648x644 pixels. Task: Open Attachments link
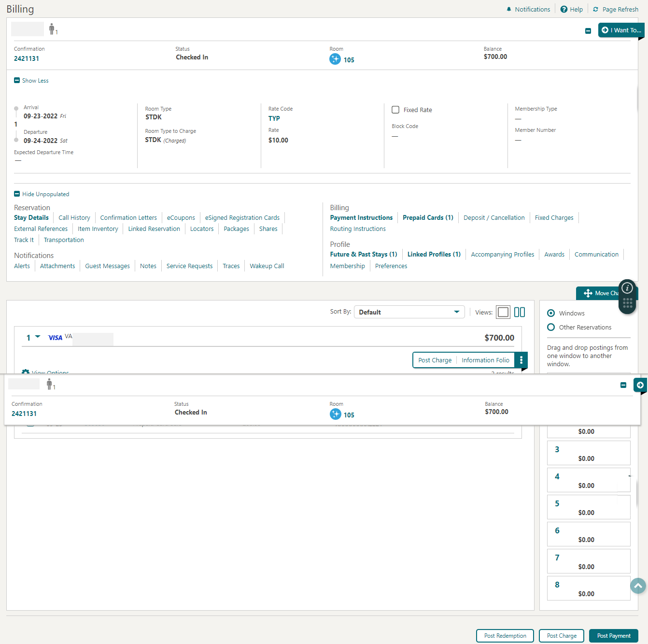point(57,266)
